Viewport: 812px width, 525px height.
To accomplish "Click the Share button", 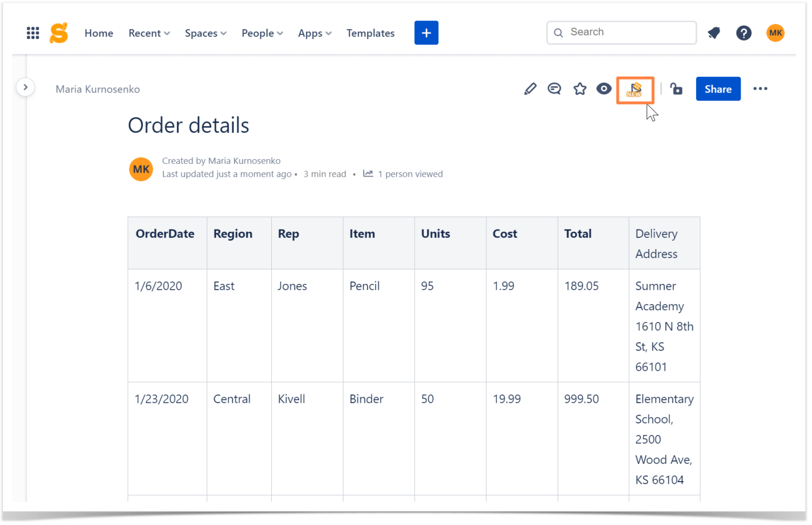I will [x=718, y=89].
